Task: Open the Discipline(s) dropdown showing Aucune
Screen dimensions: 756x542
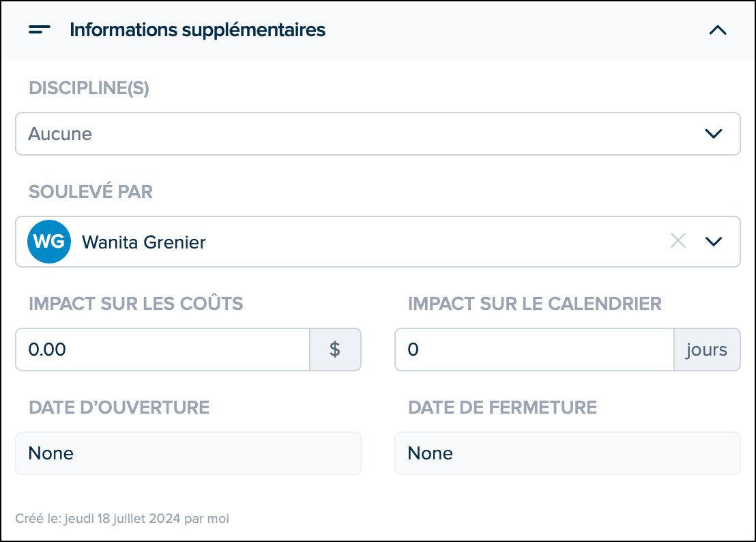Action: pyautogui.click(x=377, y=134)
